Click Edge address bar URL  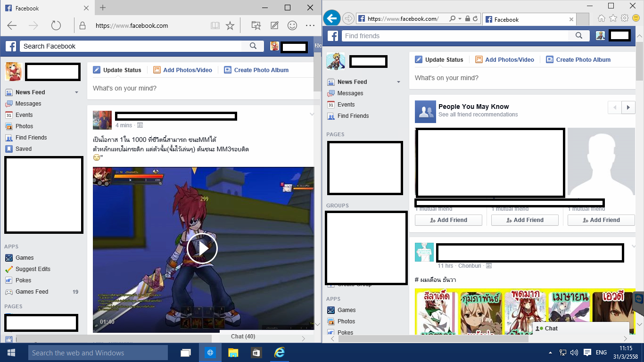pyautogui.click(x=132, y=25)
